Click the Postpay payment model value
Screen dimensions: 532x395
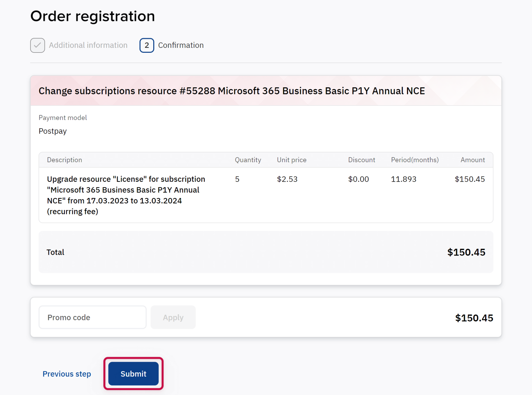[53, 131]
